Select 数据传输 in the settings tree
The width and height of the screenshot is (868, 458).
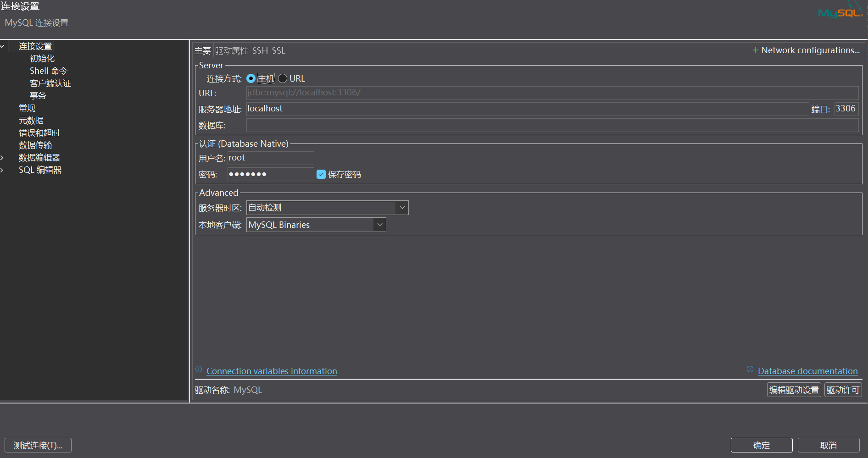click(x=35, y=145)
